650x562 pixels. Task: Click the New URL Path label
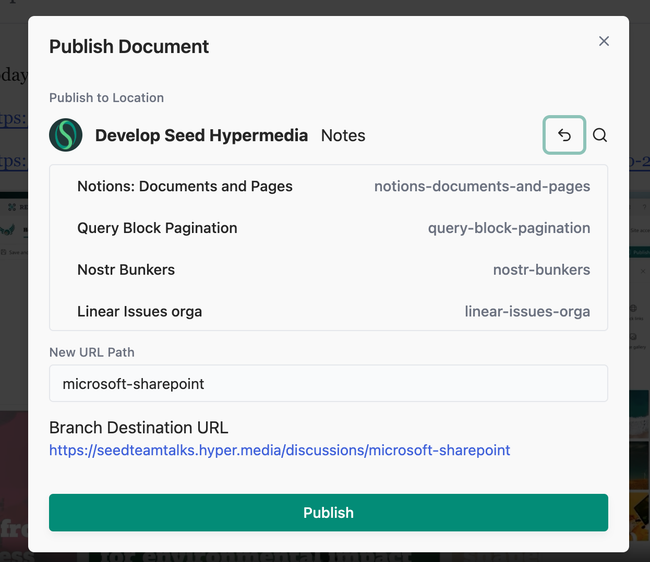[x=91, y=352]
